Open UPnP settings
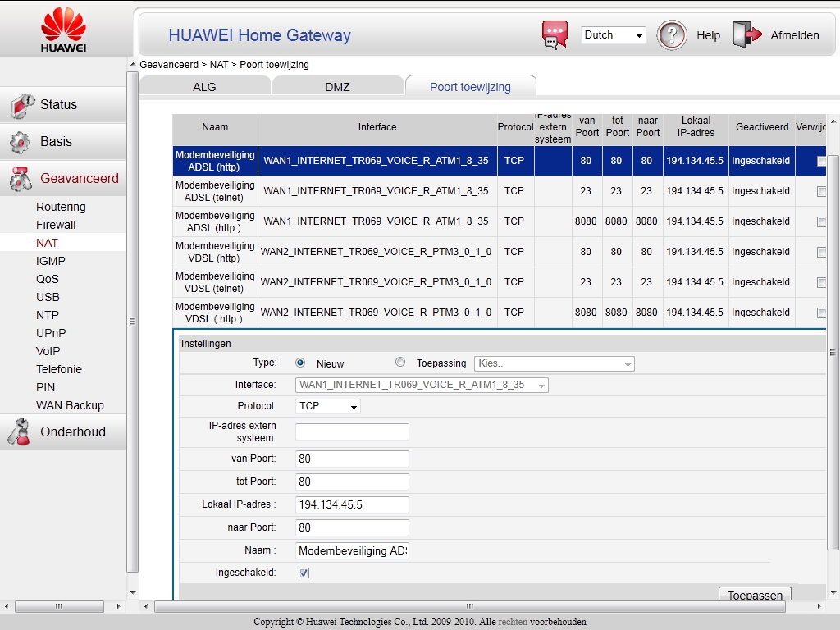Viewport: 840px width, 630px height. pyautogui.click(x=51, y=333)
